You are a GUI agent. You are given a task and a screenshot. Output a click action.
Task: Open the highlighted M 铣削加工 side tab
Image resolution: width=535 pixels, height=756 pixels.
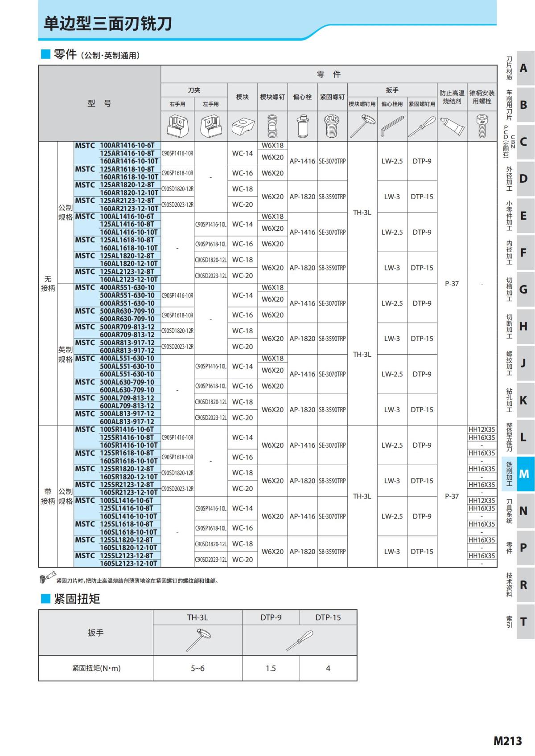click(518, 474)
